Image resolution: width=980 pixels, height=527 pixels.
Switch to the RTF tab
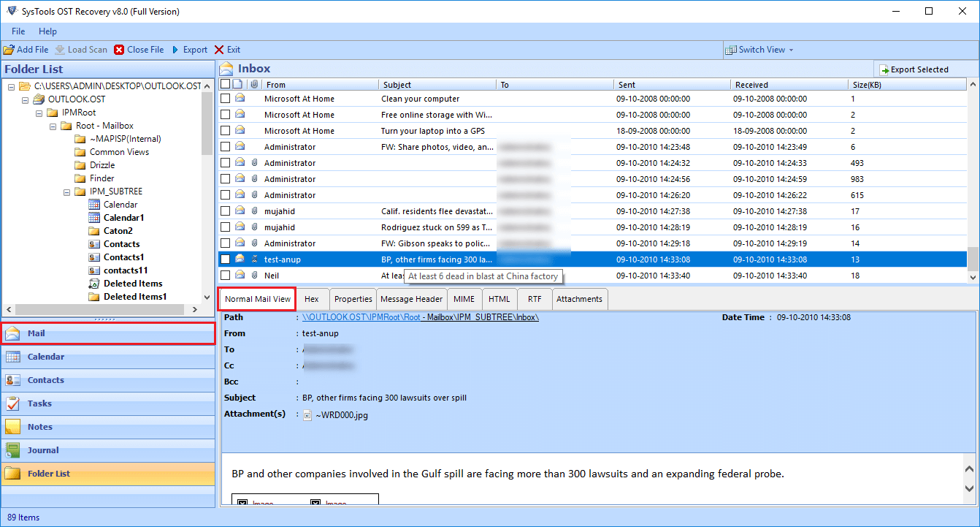pyautogui.click(x=535, y=299)
